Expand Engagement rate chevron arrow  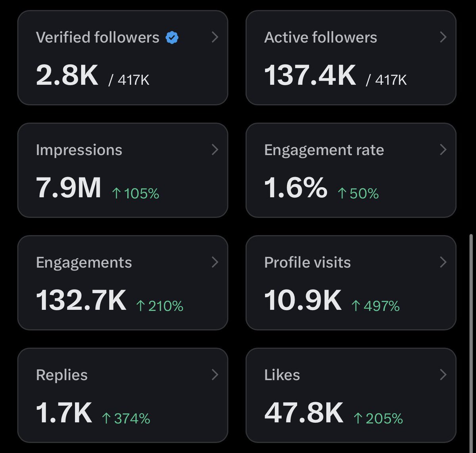443,150
